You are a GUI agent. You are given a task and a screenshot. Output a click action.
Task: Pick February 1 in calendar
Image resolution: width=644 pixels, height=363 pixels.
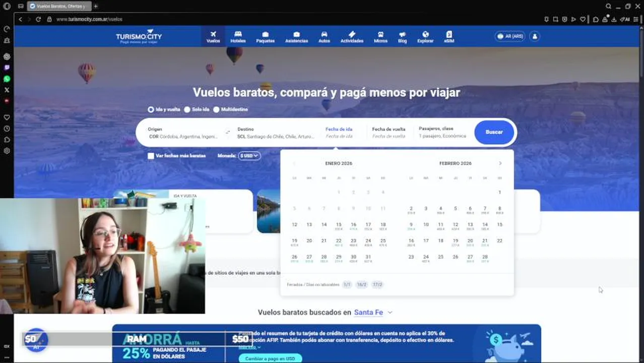click(499, 192)
